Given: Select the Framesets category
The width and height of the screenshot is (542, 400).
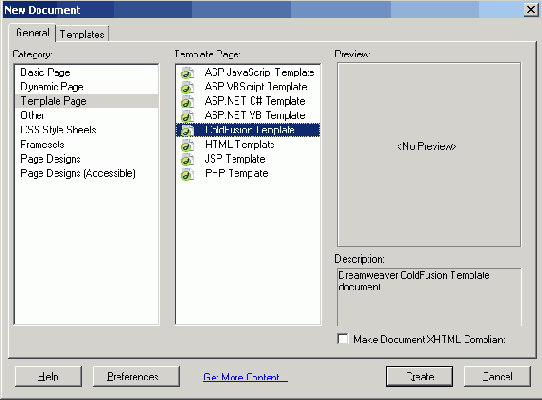Looking at the screenshot, I should [x=42, y=144].
